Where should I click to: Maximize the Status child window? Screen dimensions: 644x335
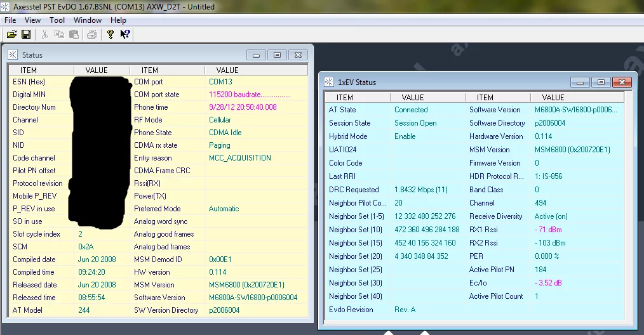pyautogui.click(x=277, y=55)
